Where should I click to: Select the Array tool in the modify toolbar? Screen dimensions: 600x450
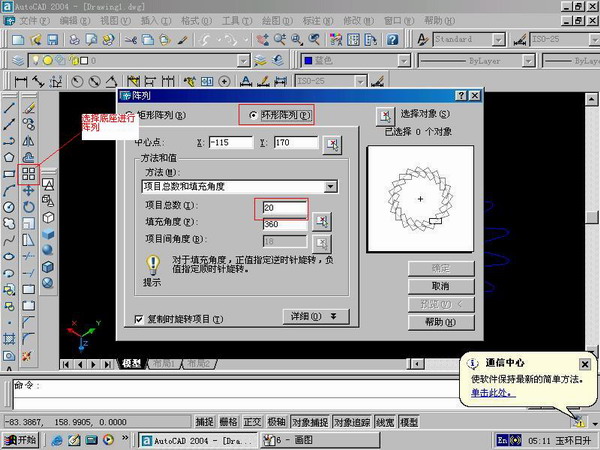pyautogui.click(x=29, y=174)
